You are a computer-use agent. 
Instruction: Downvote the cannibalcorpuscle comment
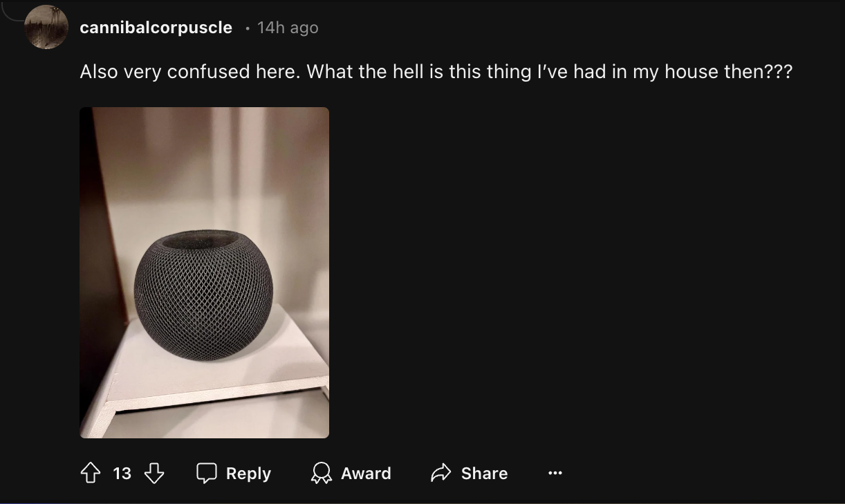[x=154, y=473]
